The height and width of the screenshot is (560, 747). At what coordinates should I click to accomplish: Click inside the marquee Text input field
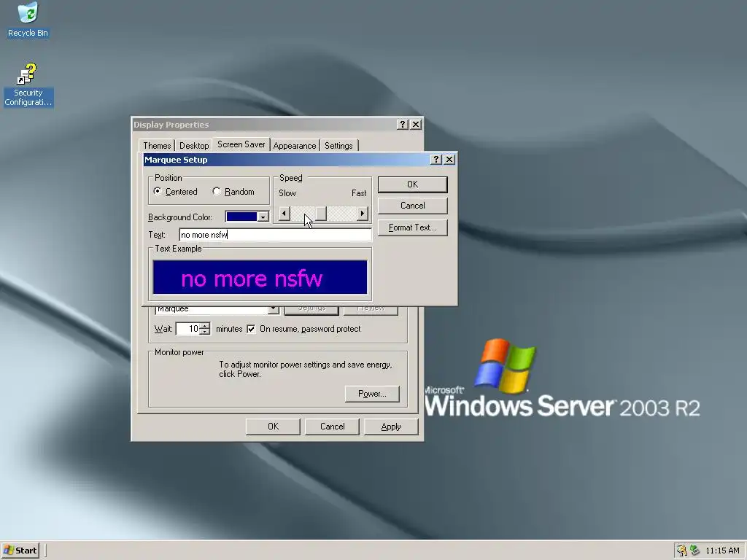275,235
